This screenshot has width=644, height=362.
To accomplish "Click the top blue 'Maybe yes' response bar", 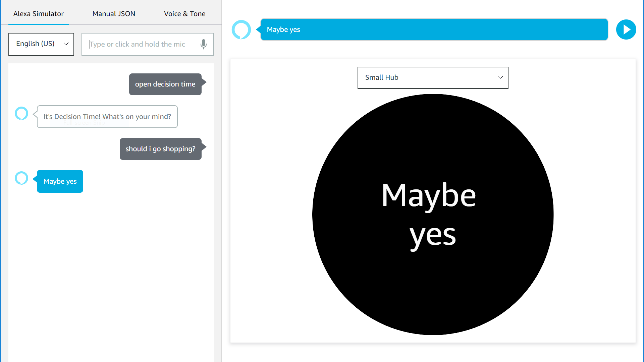I will (x=434, y=29).
